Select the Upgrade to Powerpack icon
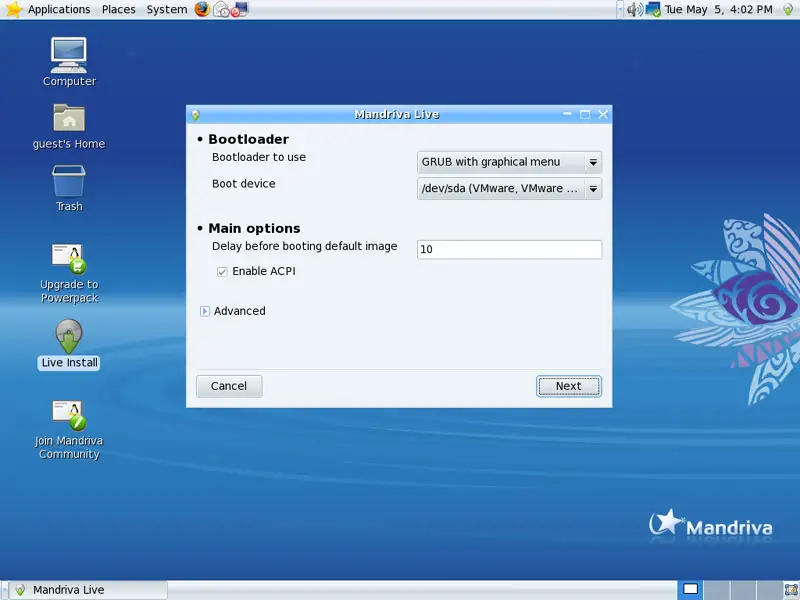Image resolution: width=800 pixels, height=600 pixels. pos(69,273)
